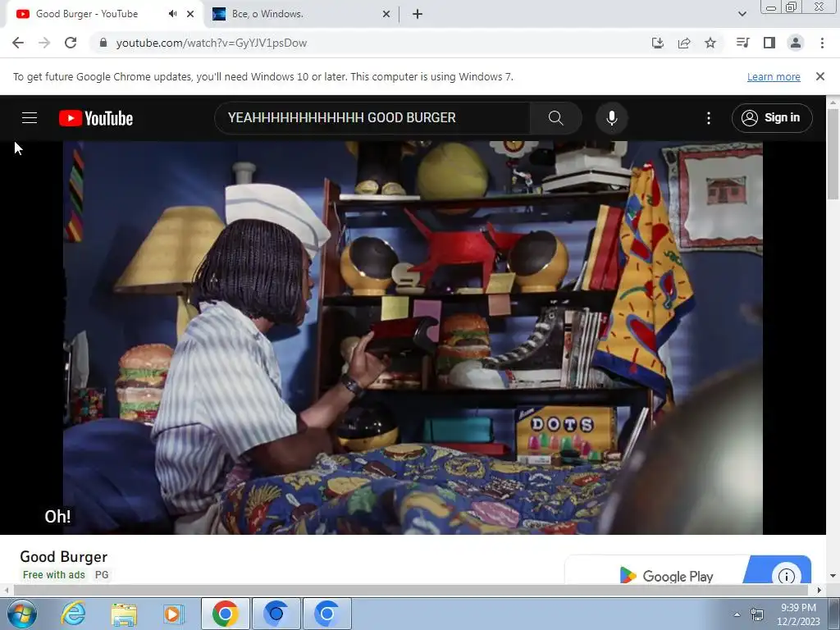
Task: Expand the tab search dropdown
Action: (x=742, y=14)
